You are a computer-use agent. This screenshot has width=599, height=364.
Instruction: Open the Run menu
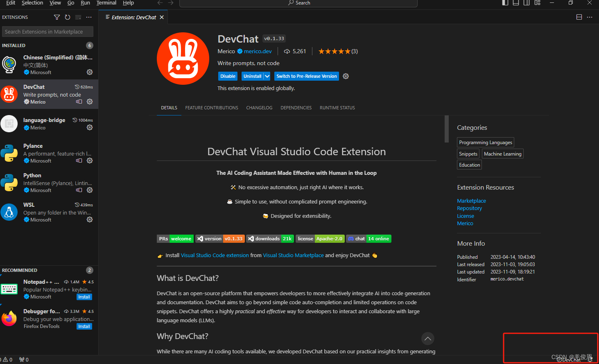[x=85, y=3]
